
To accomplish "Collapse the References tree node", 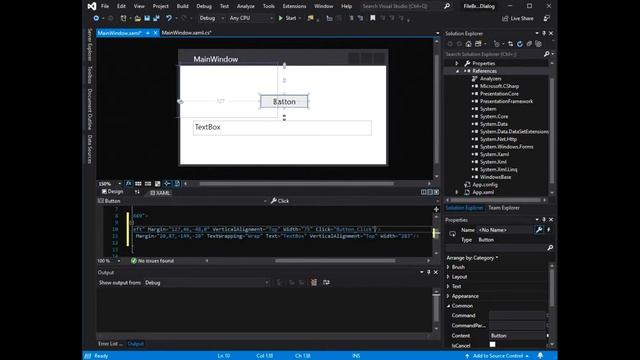I will click(457, 71).
